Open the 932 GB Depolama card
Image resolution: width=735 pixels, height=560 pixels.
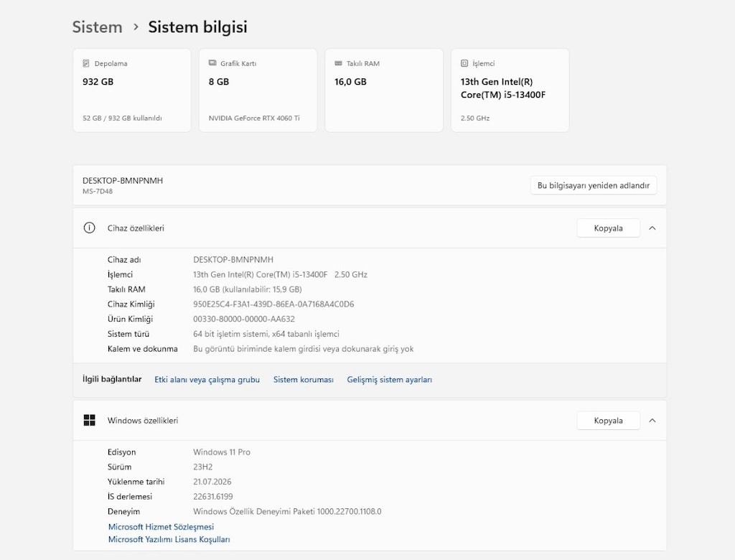132,90
